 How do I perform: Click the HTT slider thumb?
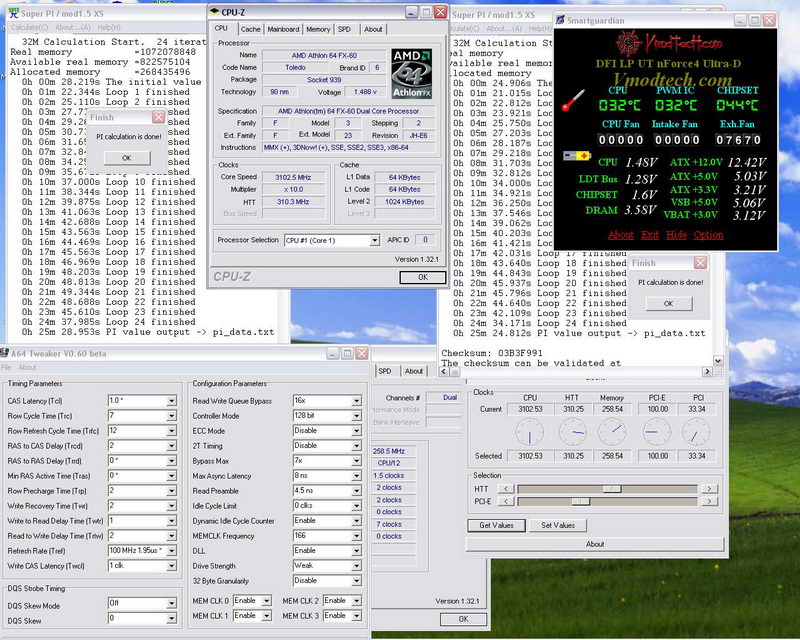pyautogui.click(x=612, y=489)
